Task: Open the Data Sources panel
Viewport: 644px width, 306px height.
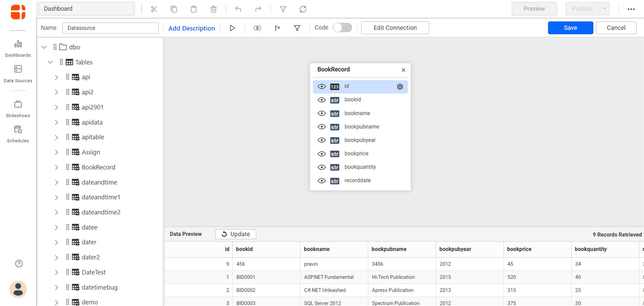Action: (x=18, y=73)
